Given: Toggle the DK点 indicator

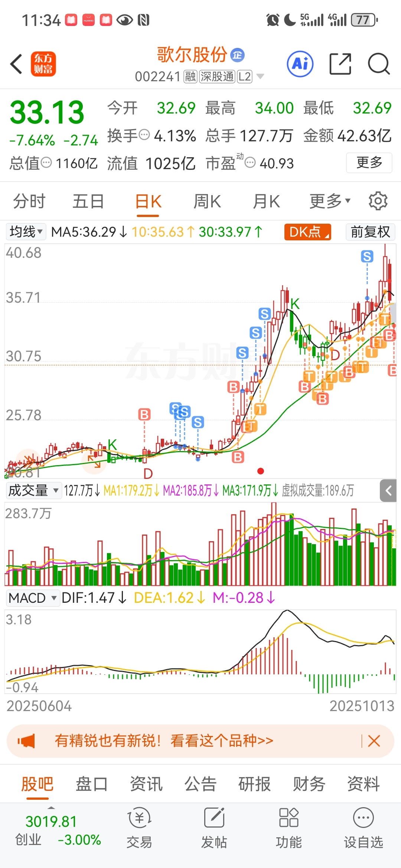Looking at the screenshot, I should 307,232.
